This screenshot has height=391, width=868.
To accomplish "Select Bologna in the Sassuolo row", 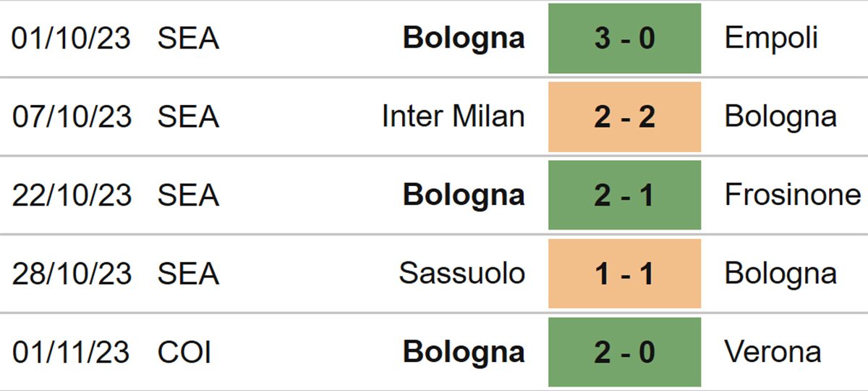I will [x=780, y=273].
